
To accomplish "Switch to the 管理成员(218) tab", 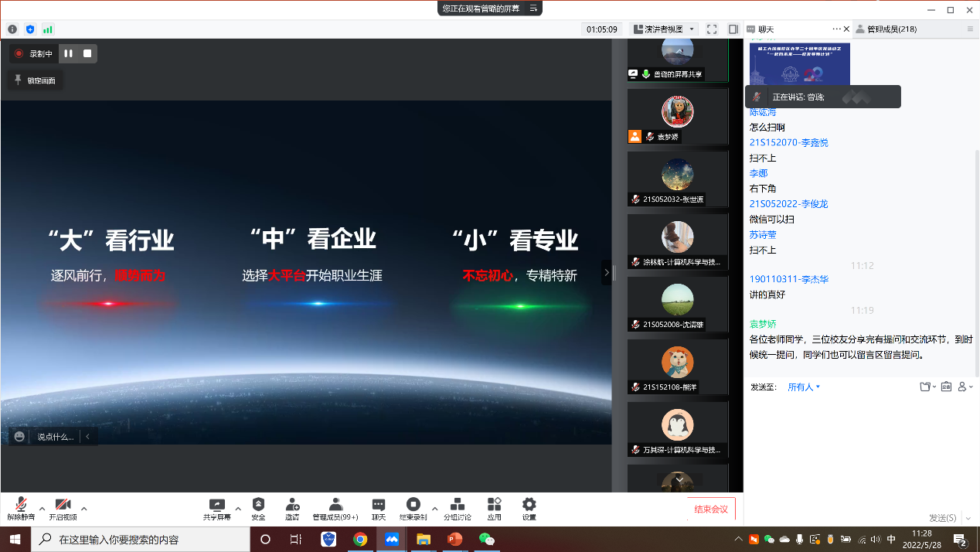I will point(891,29).
